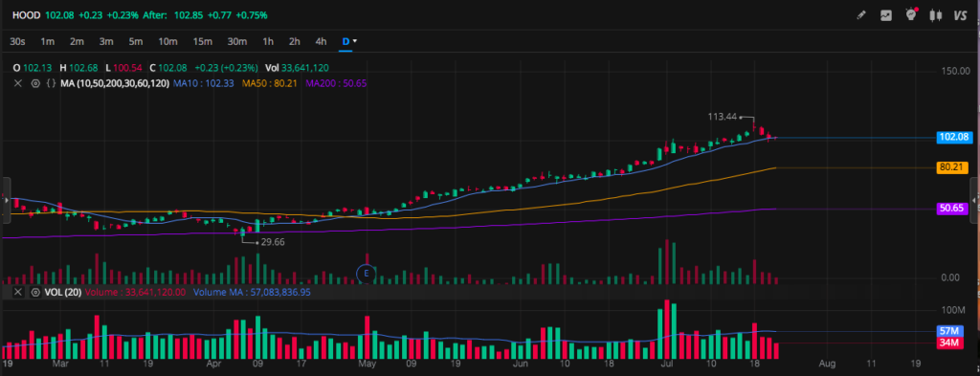
Task: Click the orange 80.21 axis tag
Action: (952, 167)
